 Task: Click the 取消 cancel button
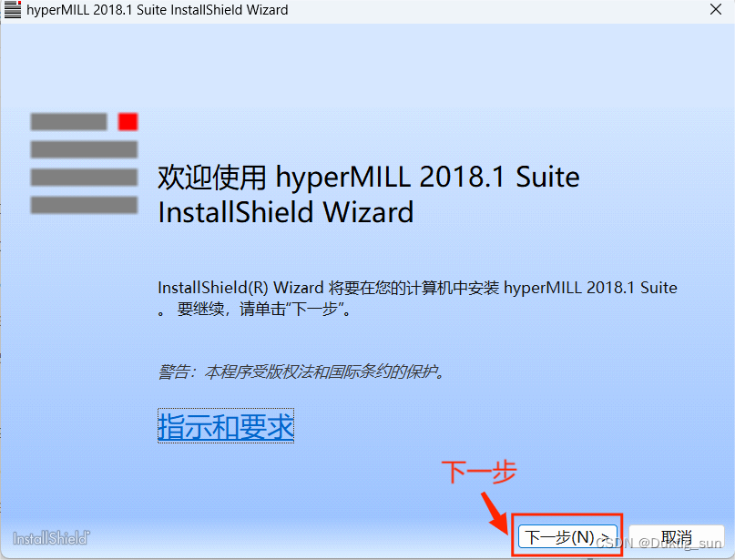pyautogui.click(x=677, y=536)
